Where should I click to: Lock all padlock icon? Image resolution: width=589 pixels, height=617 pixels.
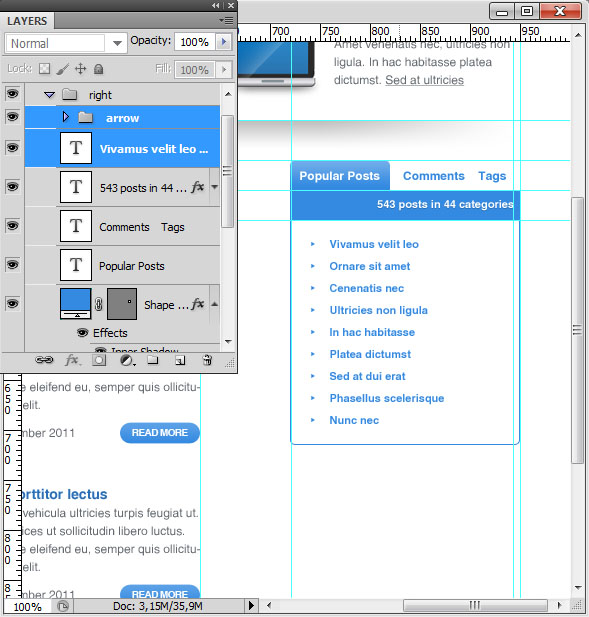pyautogui.click(x=98, y=69)
